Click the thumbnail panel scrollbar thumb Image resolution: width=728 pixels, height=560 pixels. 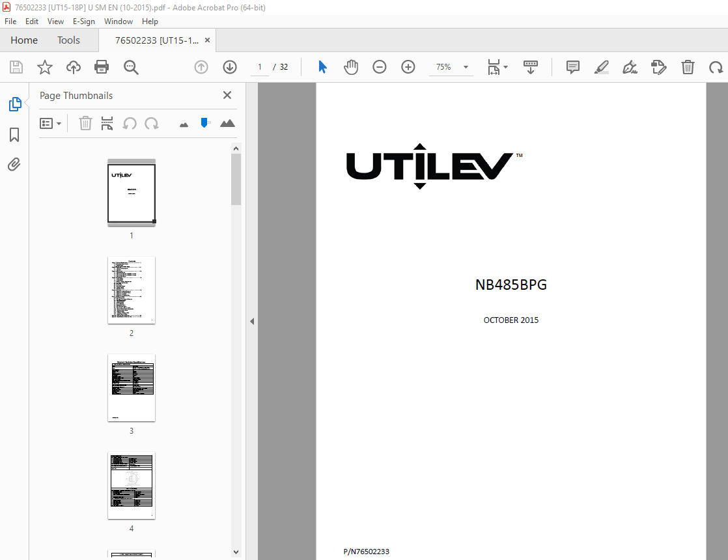click(x=236, y=179)
